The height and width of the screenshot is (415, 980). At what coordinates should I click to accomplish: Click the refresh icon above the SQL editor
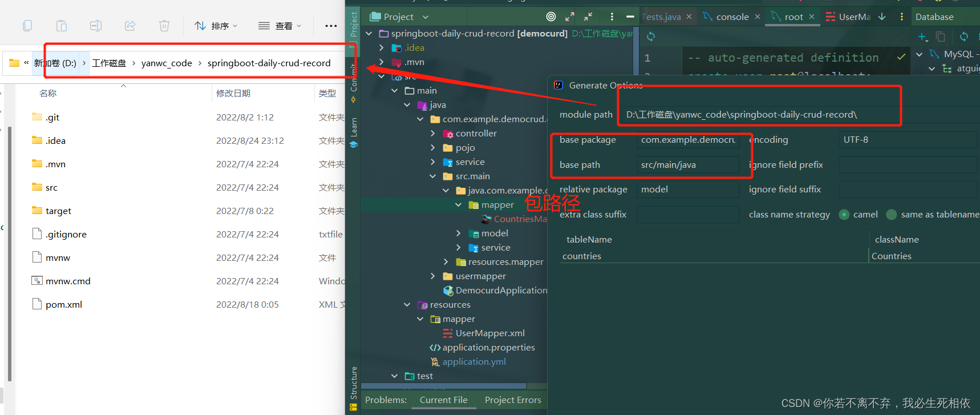pyautogui.click(x=651, y=37)
